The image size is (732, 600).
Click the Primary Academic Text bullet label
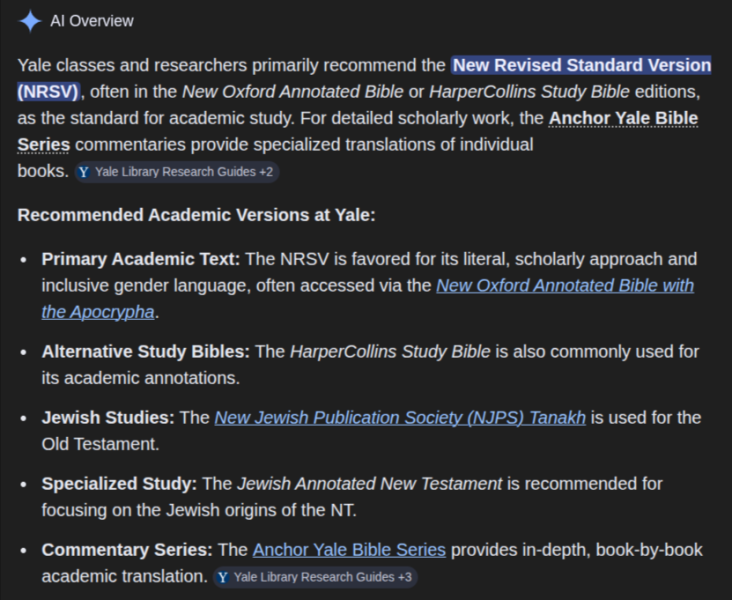141,259
